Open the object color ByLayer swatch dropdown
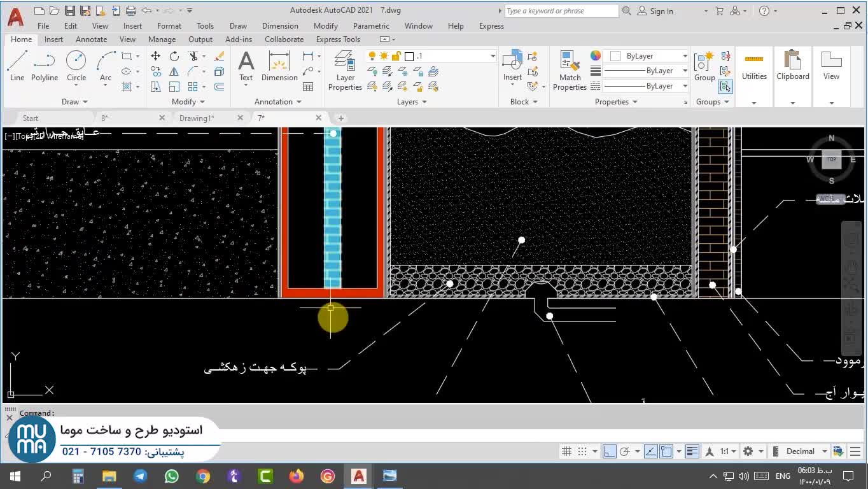Viewport: 868px width, 489px height. [x=647, y=56]
